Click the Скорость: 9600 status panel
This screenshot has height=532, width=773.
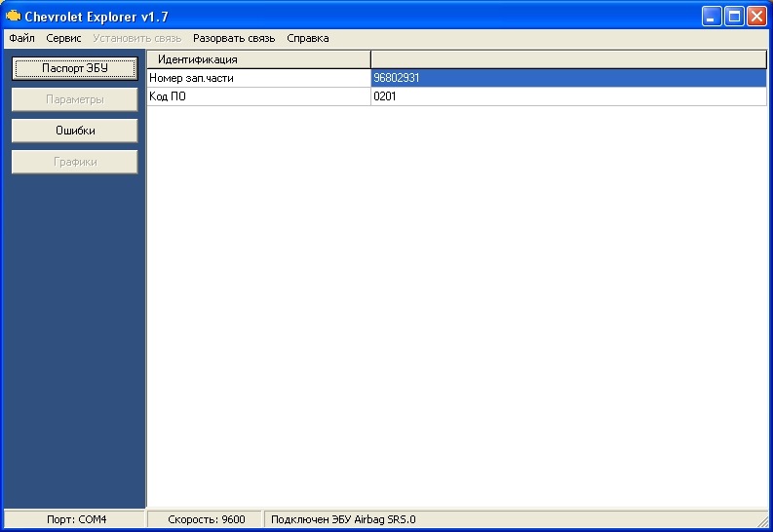[206, 519]
